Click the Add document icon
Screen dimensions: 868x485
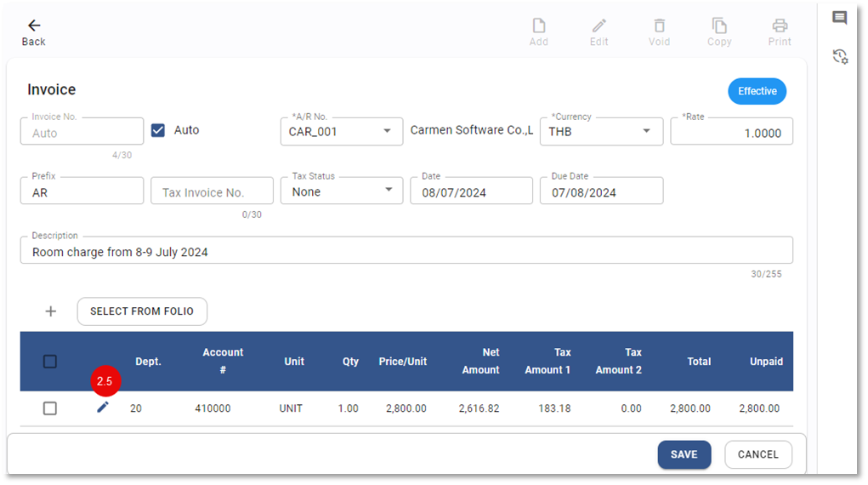pyautogui.click(x=539, y=26)
